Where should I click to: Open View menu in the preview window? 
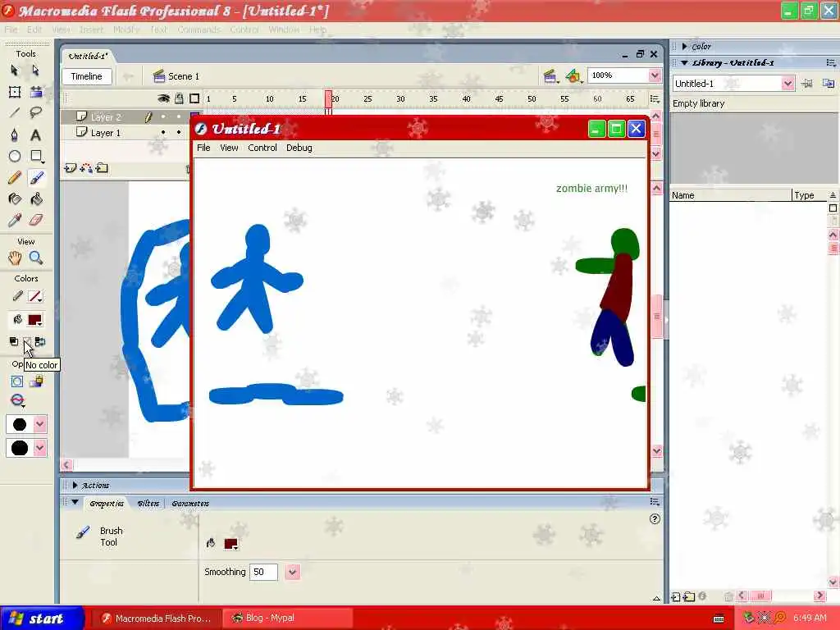click(x=229, y=148)
